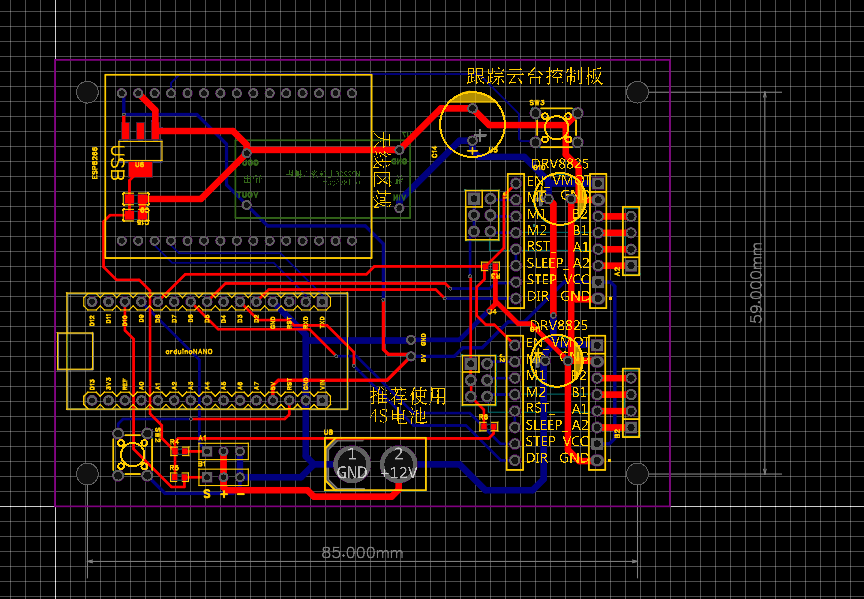The height and width of the screenshot is (599, 864).
Task: Click the square pad of motor connector A2
Action: [631, 266]
